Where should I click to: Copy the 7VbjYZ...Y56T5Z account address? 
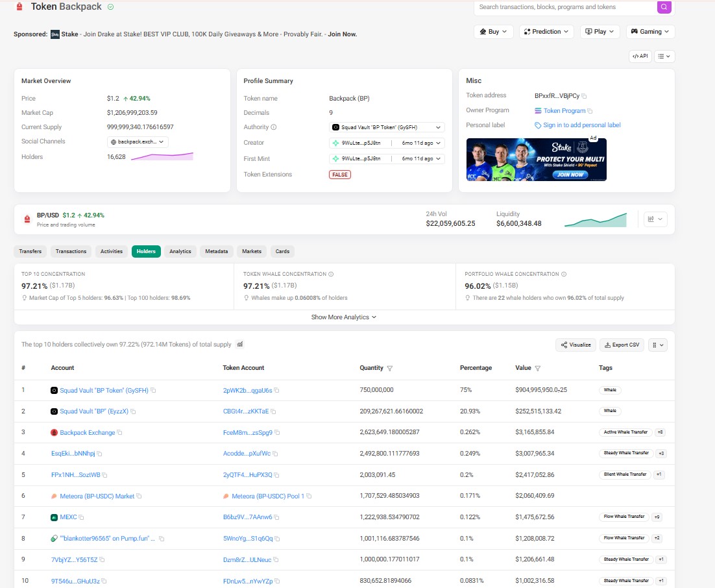coord(102,559)
